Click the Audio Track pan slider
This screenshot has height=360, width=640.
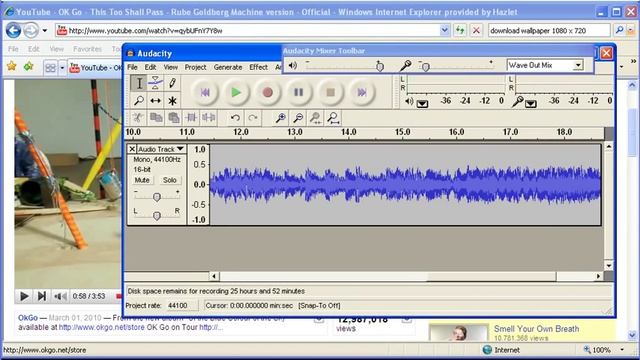pyautogui.click(x=157, y=215)
